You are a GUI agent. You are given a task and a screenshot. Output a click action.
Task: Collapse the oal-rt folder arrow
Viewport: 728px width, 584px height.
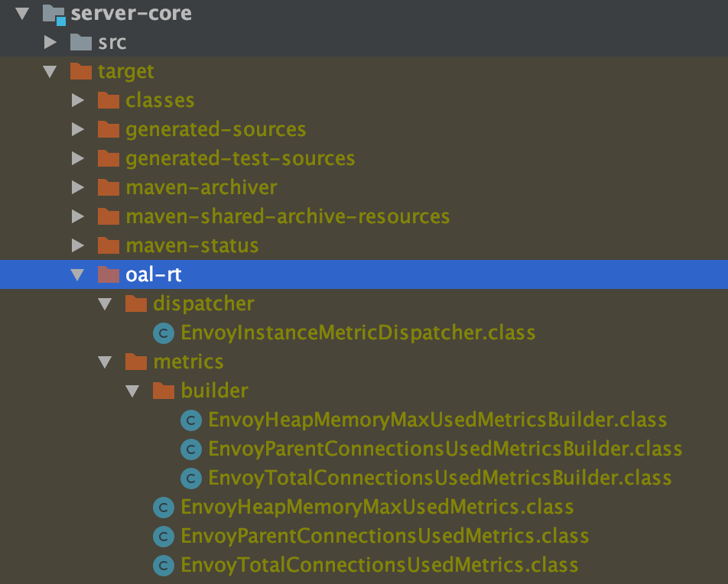coord(77,275)
